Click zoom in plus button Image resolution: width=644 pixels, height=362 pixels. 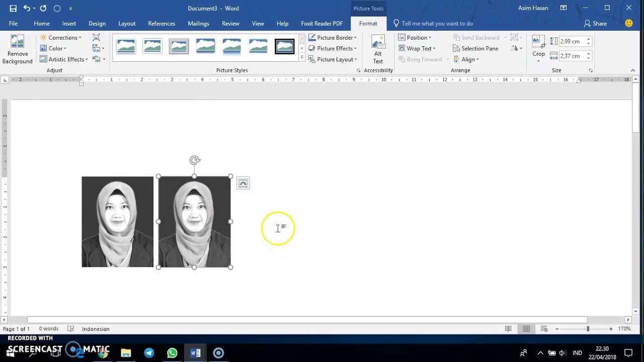tap(611, 329)
